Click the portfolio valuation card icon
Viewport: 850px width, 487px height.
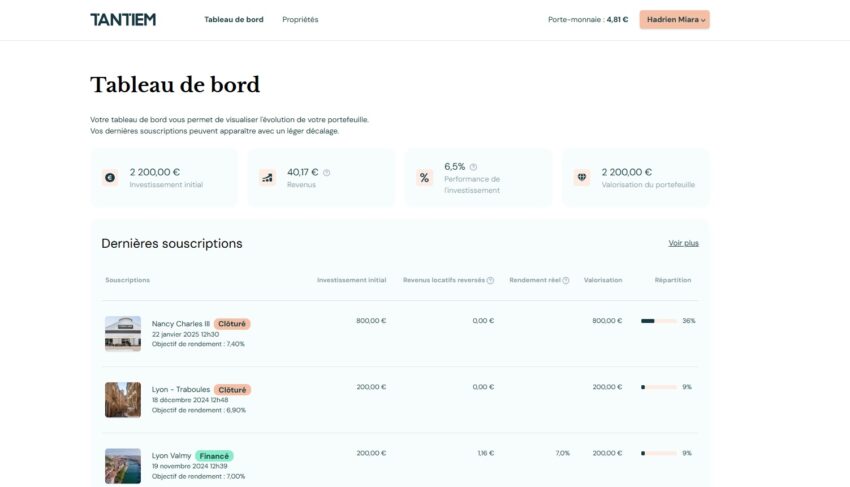582,178
